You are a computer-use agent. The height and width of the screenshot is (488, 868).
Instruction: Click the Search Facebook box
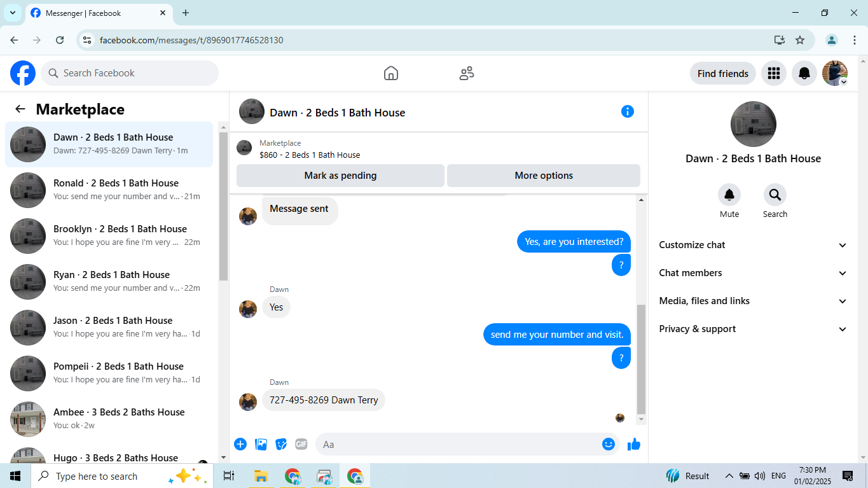point(130,73)
